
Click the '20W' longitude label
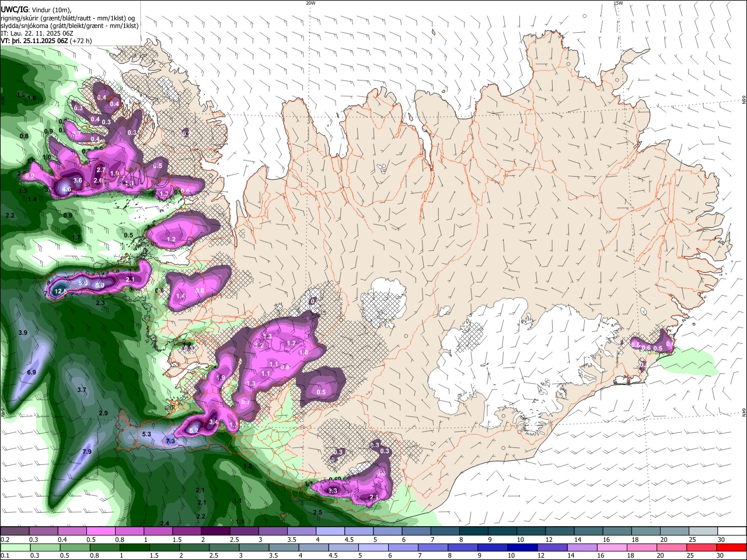310,3
